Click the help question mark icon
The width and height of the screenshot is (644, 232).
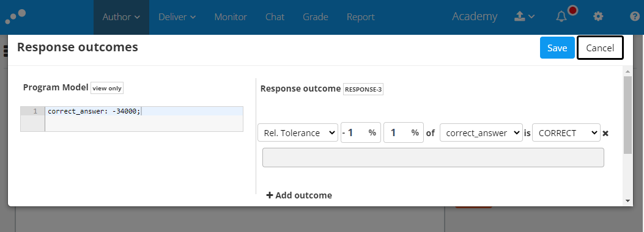pos(635,17)
